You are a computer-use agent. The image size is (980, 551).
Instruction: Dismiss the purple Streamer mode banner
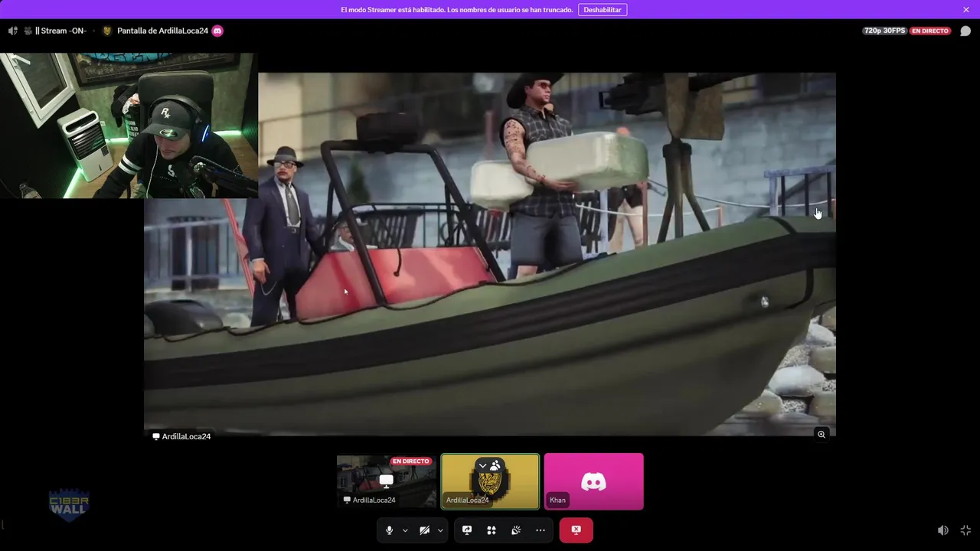pyautogui.click(x=966, y=10)
